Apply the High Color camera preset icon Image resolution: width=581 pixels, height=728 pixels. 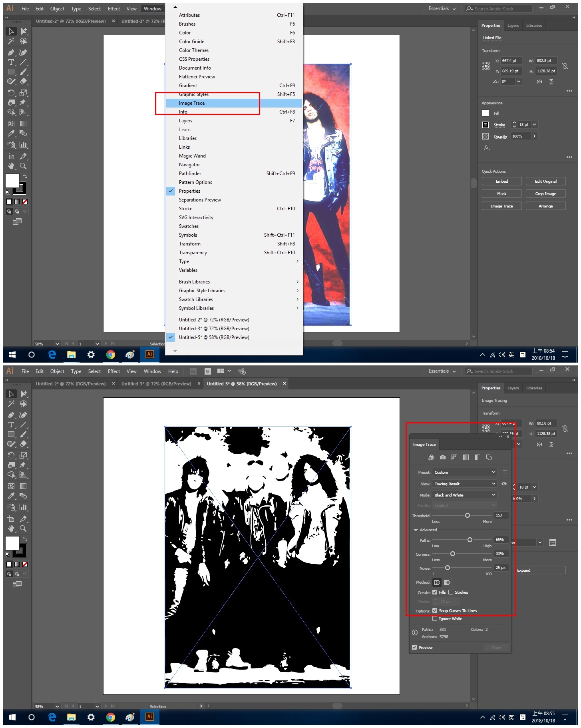coord(443,457)
